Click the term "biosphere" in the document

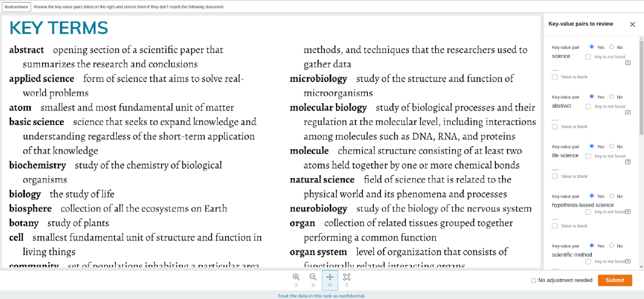31,209
